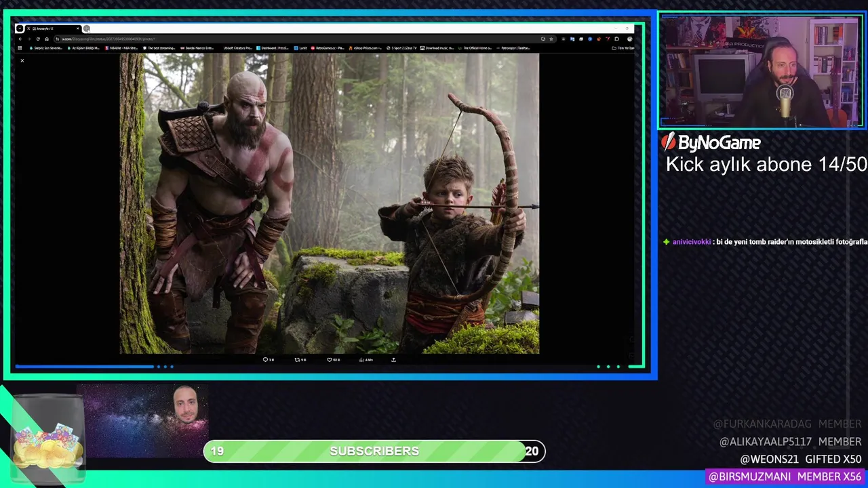Click the Kratos and Atreus photo
This screenshot has height=488, width=868.
click(330, 203)
